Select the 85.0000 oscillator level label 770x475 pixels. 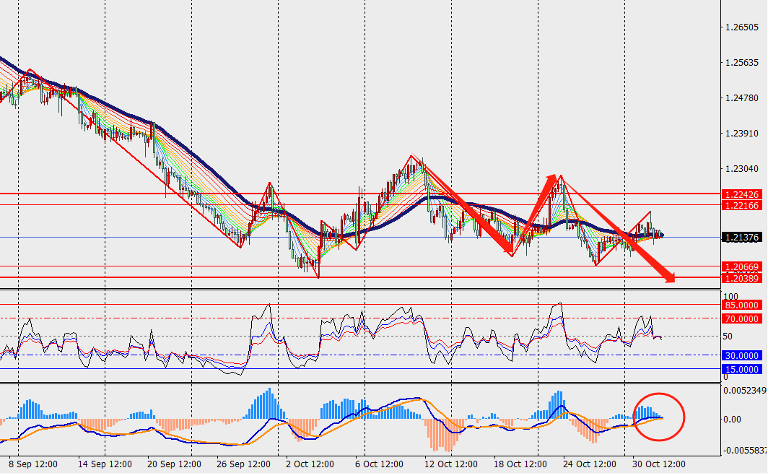[742, 306]
